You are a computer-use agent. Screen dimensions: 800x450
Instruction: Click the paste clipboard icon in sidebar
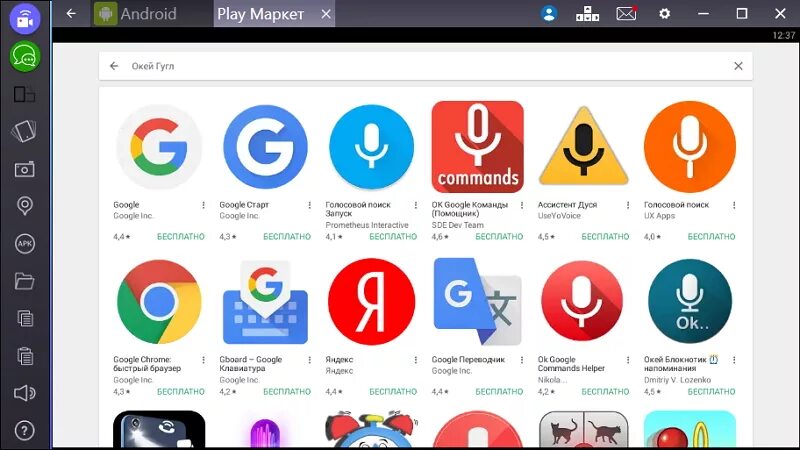pos(24,356)
